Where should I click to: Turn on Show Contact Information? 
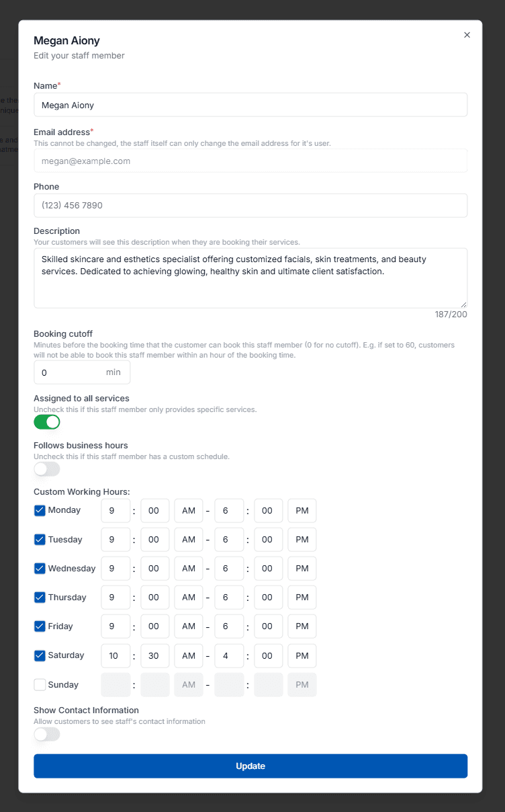click(x=47, y=735)
